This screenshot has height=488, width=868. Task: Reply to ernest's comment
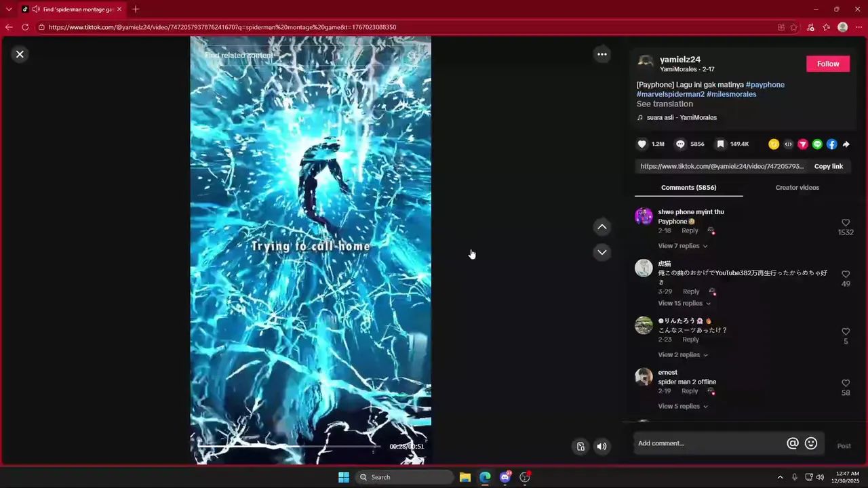point(690,391)
